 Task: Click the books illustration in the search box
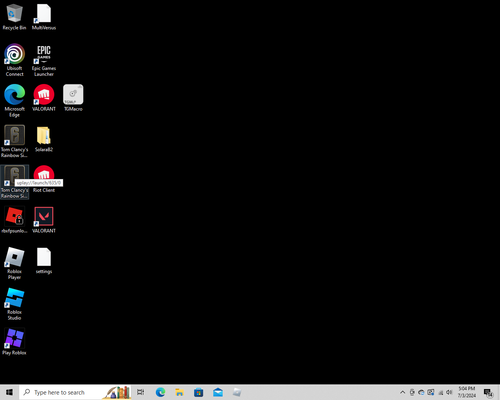(117, 392)
